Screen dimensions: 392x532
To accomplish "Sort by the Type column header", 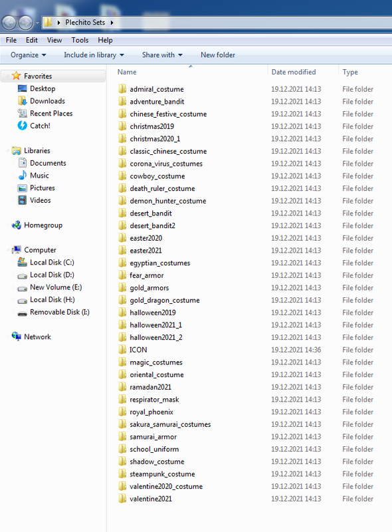I will [350, 72].
